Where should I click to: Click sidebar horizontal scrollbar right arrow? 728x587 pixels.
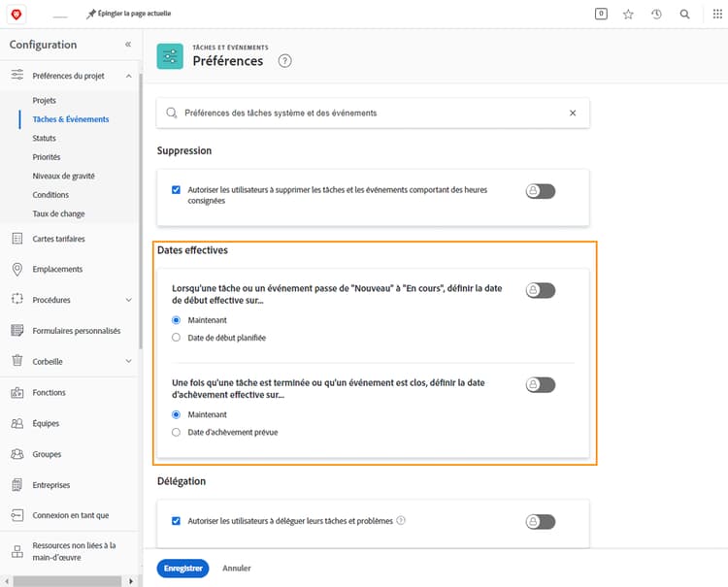tap(131, 581)
